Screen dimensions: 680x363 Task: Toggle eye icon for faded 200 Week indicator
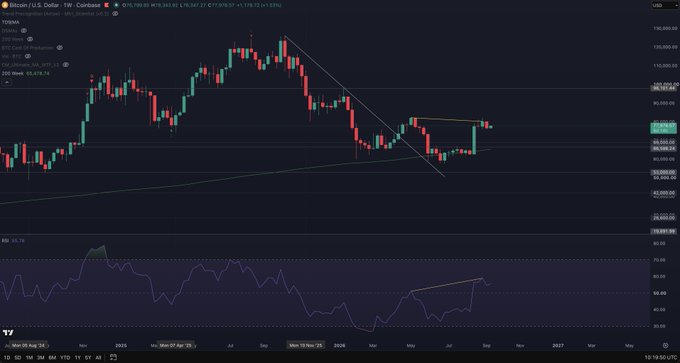point(30,39)
